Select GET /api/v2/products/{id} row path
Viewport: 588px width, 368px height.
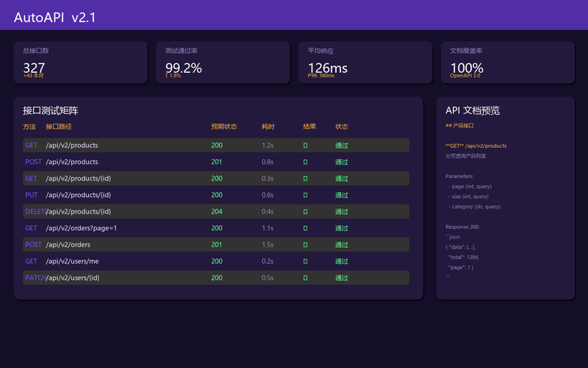pyautogui.click(x=79, y=178)
